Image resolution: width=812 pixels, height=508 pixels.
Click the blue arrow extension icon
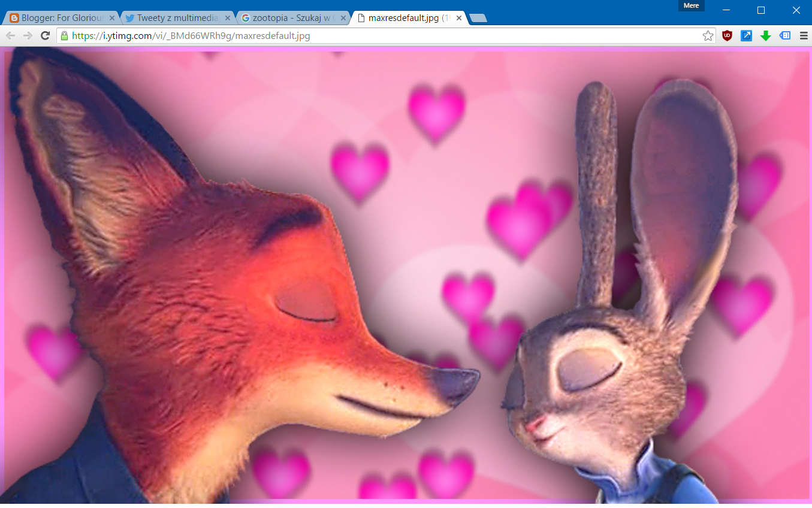(746, 36)
